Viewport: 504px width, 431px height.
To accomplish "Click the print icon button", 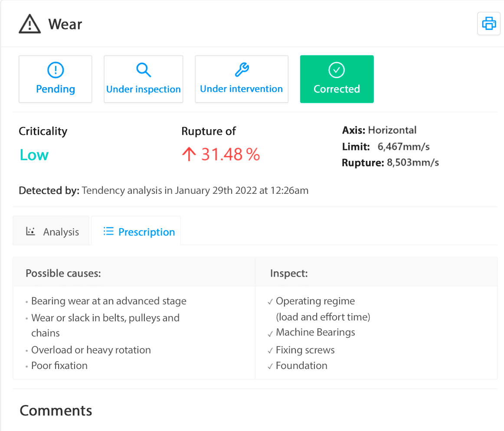I will coord(488,23).
